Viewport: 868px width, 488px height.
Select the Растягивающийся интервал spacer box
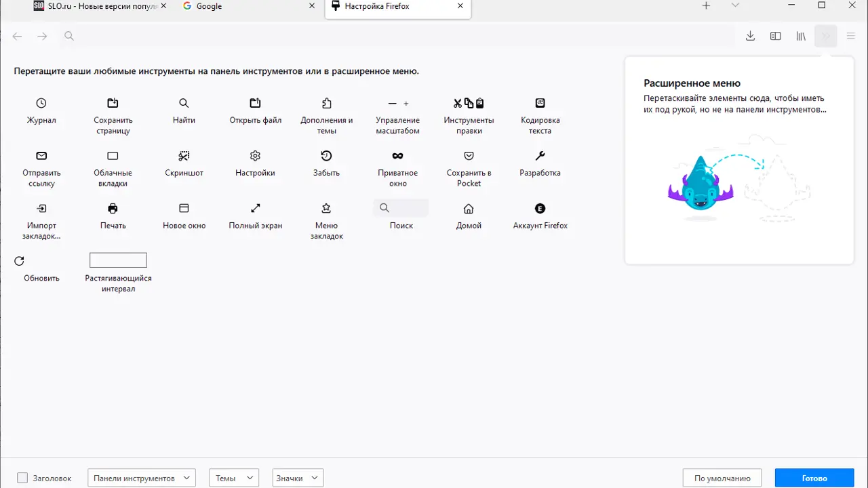click(118, 260)
